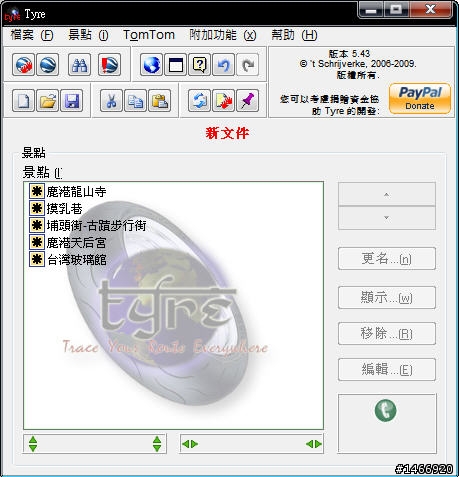
Task: Close the Tyre window
Action: coord(430,10)
